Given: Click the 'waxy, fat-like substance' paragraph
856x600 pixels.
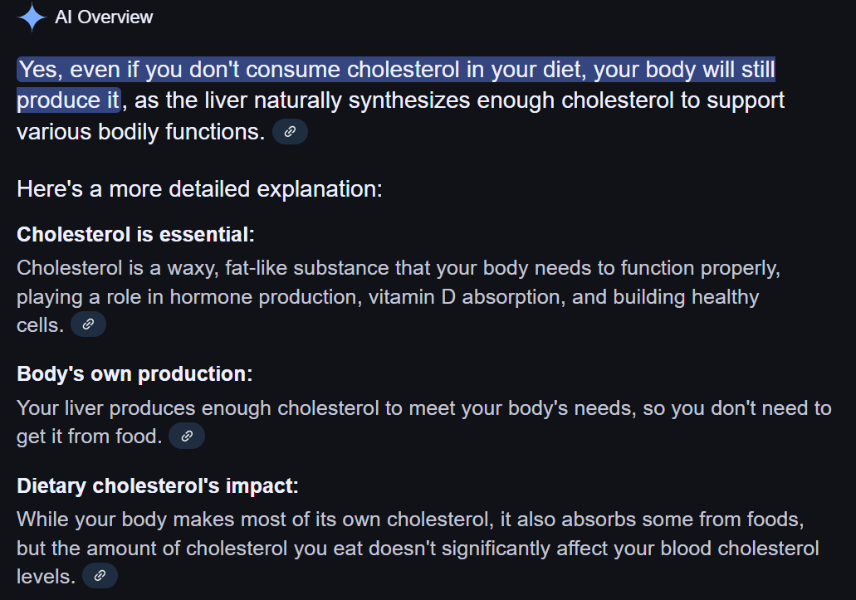Looking at the screenshot, I should [399, 296].
